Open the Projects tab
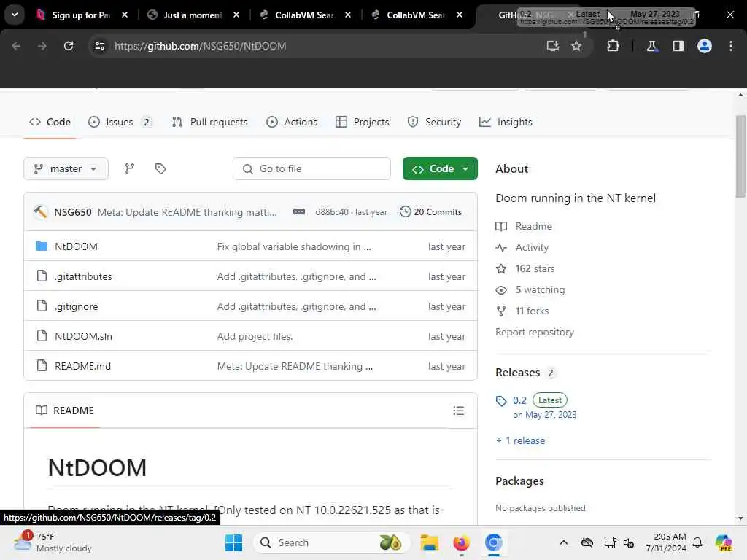This screenshot has height=560, width=747. (362, 122)
